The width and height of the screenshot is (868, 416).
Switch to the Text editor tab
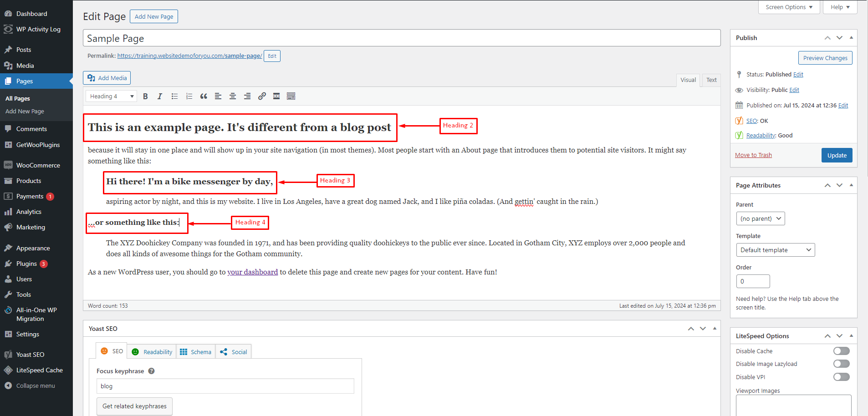(711, 80)
